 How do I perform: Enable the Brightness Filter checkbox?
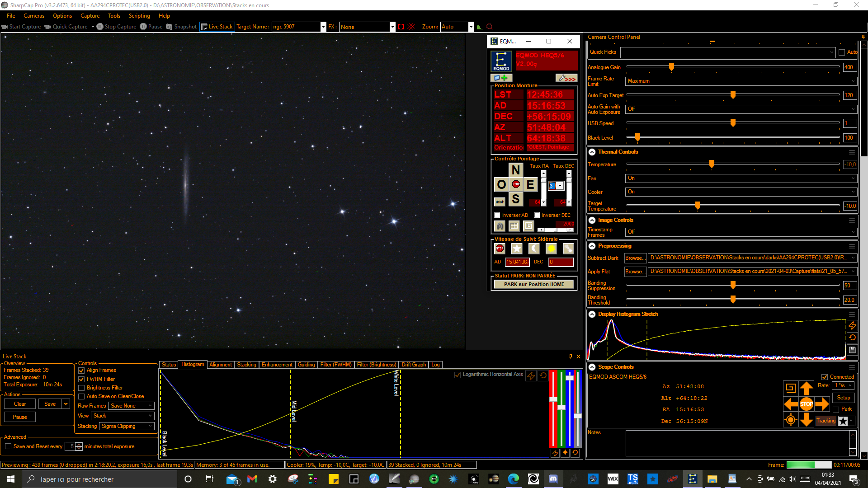[x=82, y=388]
